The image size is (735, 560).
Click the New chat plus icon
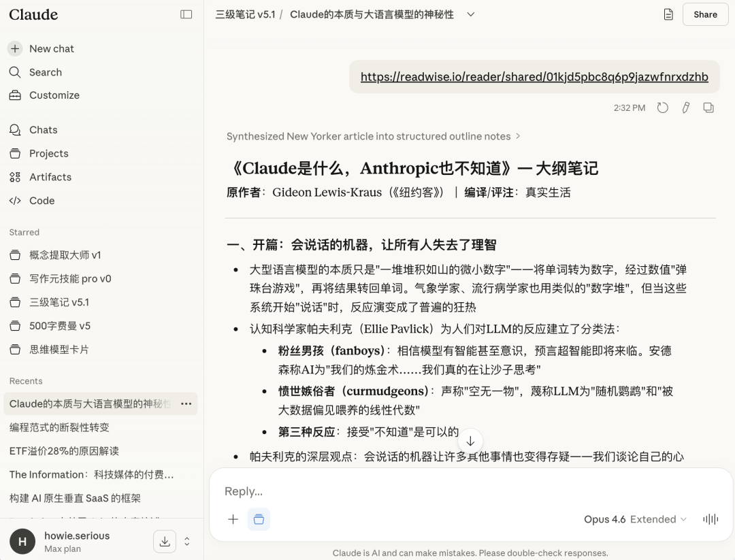[15, 48]
